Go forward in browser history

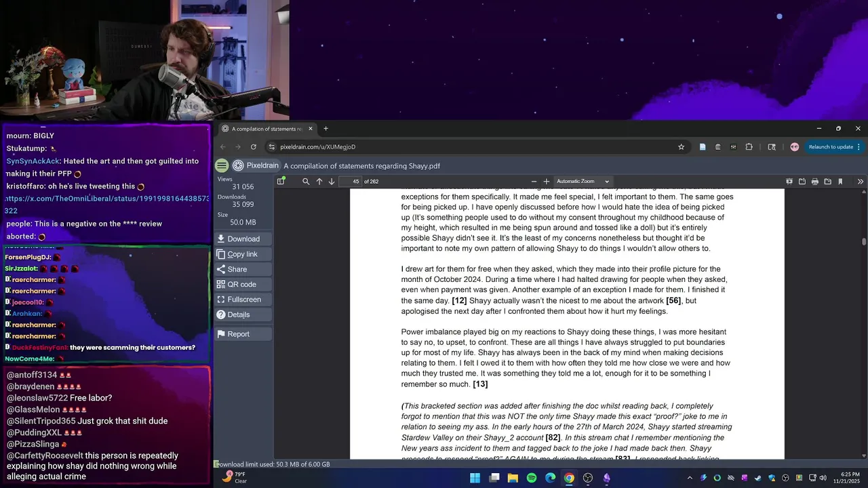click(238, 146)
